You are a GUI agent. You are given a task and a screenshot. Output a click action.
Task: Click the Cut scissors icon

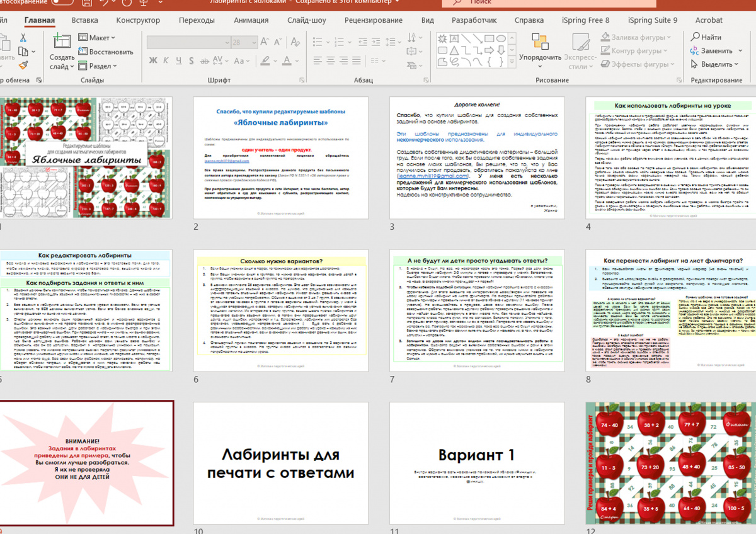point(23,38)
